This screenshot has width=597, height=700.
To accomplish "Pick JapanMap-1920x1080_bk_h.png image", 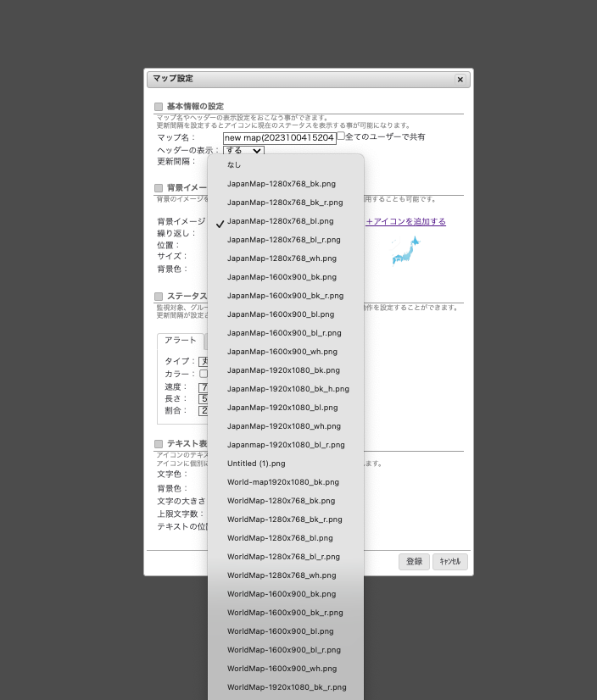I will tap(286, 389).
